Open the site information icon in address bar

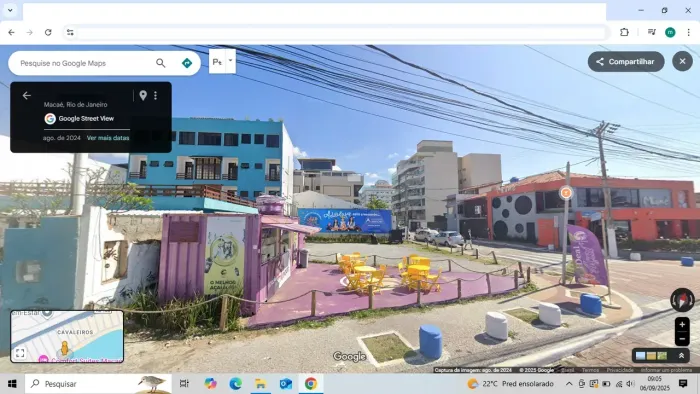(70, 32)
